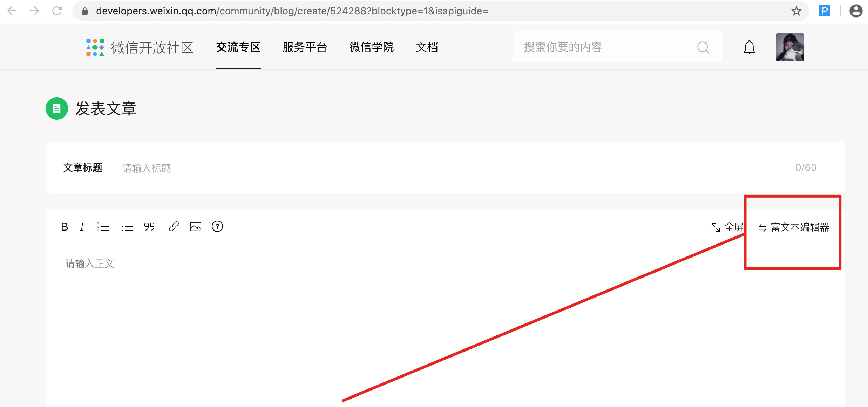This screenshot has width=868, height=407.
Task: Enter fullscreen with the 全屏 button
Action: tap(727, 227)
